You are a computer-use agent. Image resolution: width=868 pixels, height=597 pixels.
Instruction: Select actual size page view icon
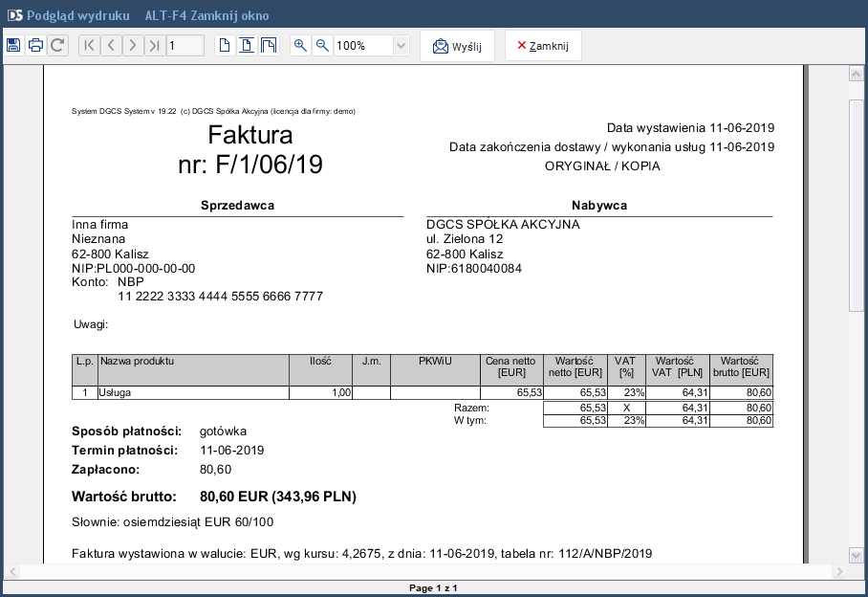click(x=225, y=45)
